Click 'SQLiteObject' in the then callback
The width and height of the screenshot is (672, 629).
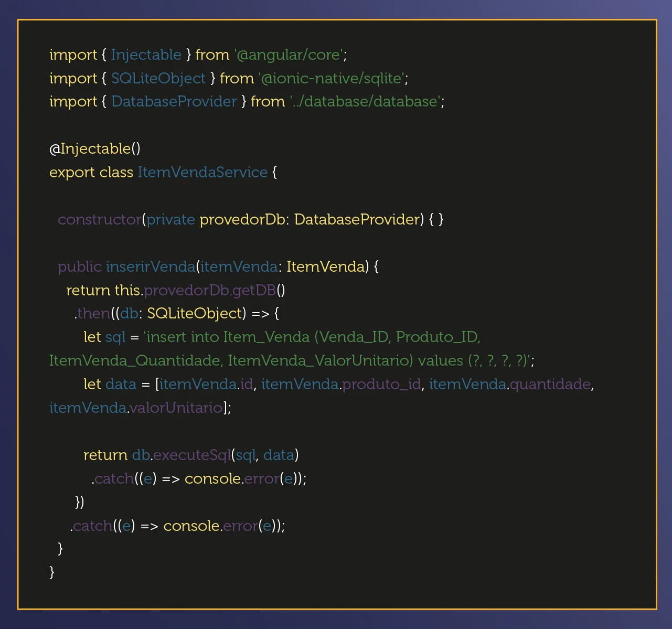tap(194, 313)
